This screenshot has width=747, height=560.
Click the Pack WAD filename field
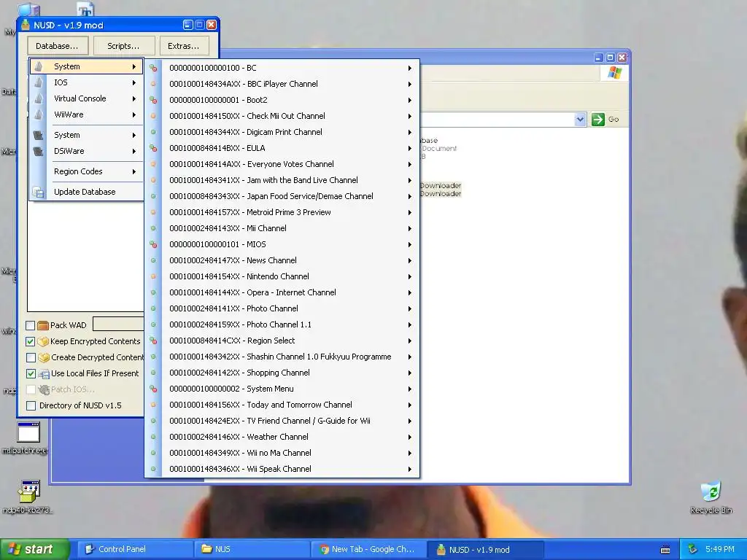point(119,324)
